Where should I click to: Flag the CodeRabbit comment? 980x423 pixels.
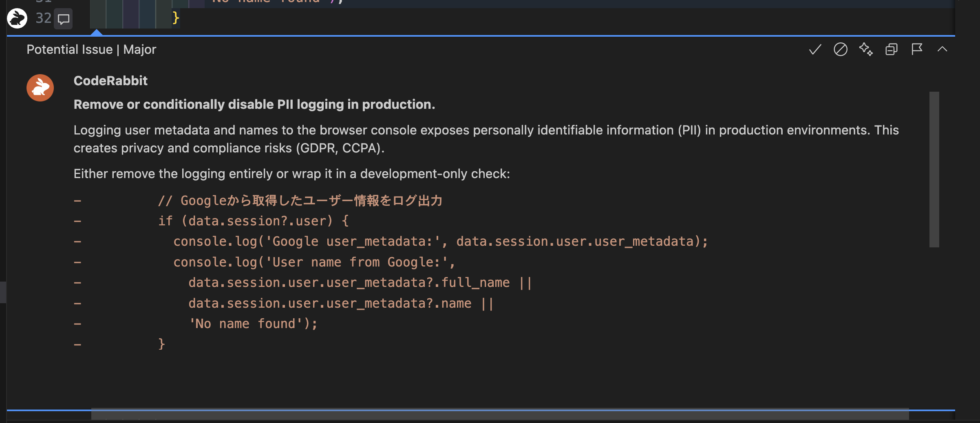pyautogui.click(x=916, y=49)
